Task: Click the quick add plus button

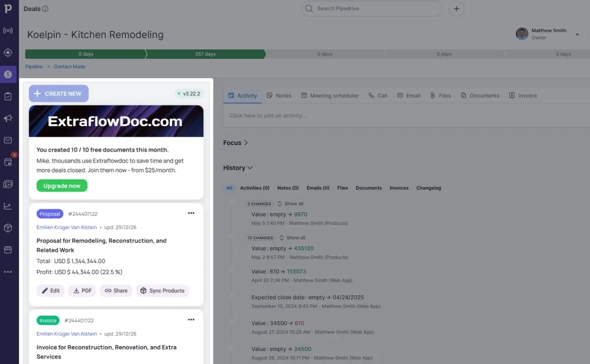Action: 456,8
